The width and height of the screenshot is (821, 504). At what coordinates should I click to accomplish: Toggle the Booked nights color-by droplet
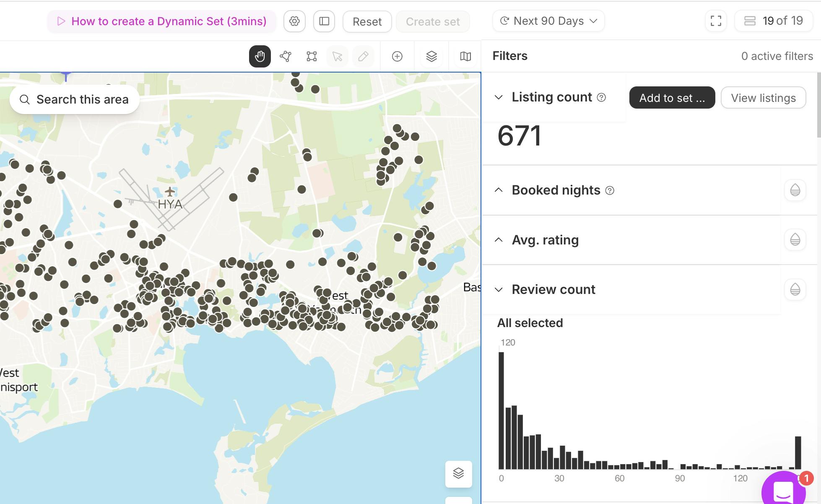[x=795, y=190]
